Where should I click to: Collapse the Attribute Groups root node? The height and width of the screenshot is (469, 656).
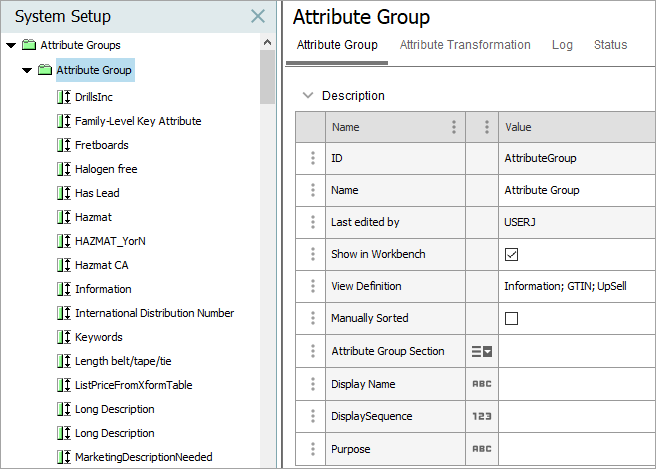click(11, 45)
